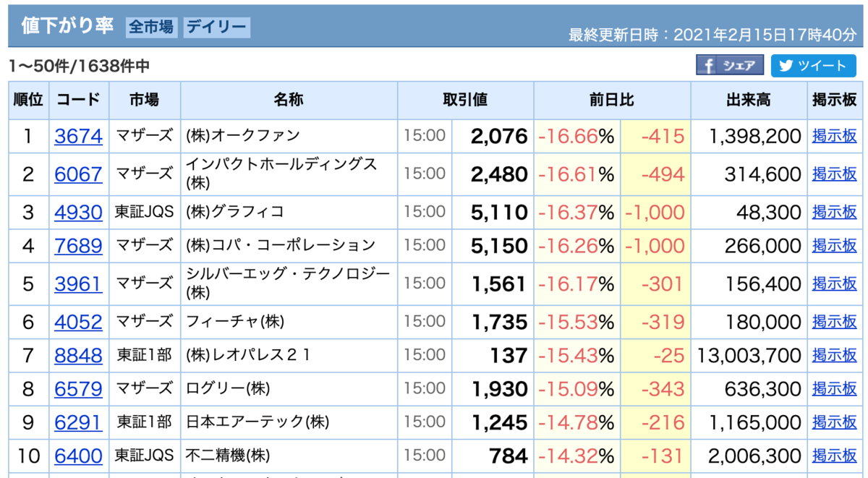Screen dimensions: 868x478
Task: Open the 掲示板 board for 日本エアーテック
Action: [835, 422]
